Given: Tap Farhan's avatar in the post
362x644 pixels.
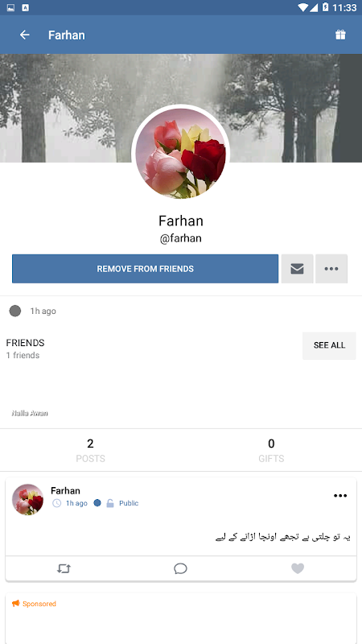Looking at the screenshot, I should (x=28, y=499).
